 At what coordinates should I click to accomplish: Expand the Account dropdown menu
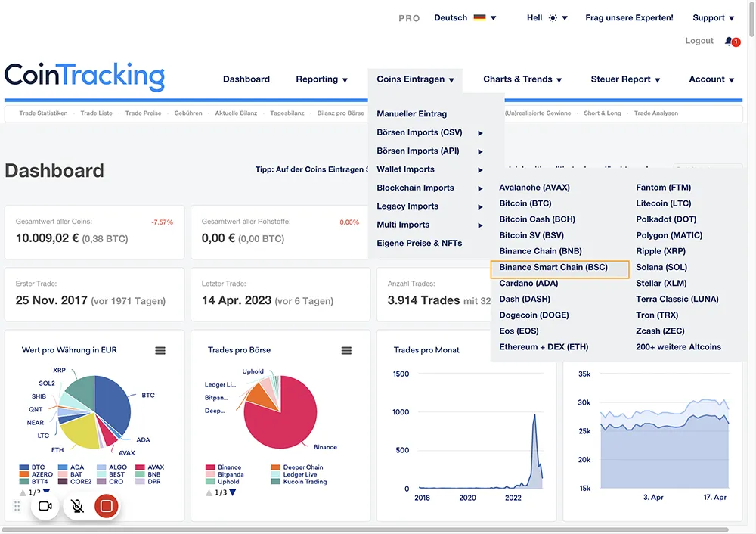(x=711, y=79)
